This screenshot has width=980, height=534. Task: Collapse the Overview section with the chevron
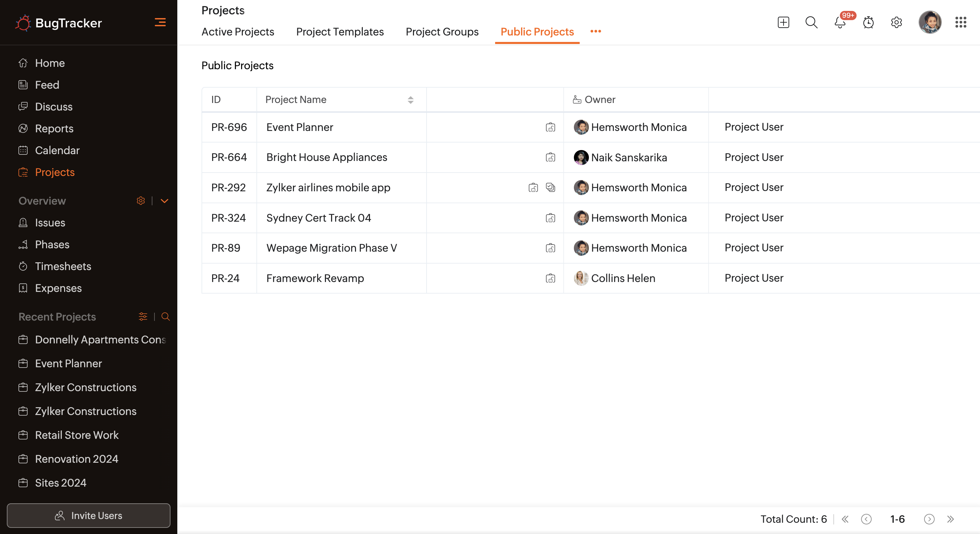[x=165, y=201]
